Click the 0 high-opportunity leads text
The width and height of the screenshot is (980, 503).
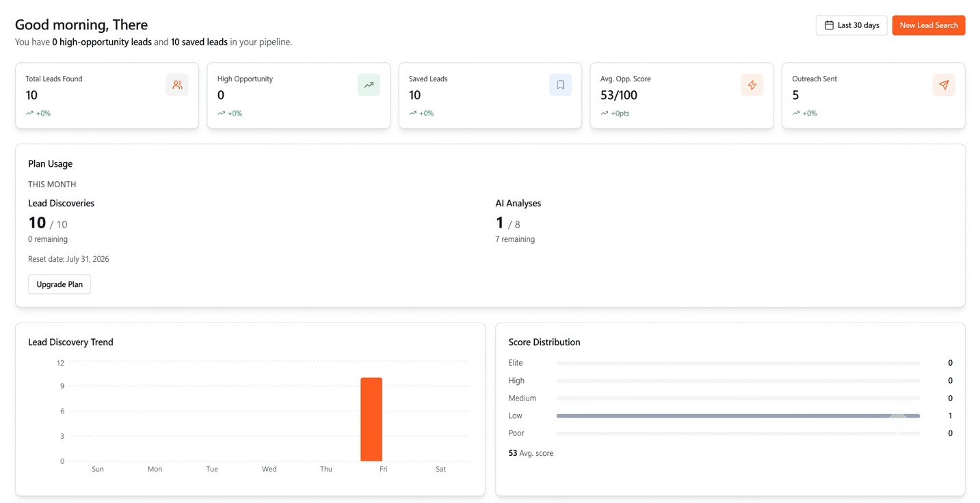pos(102,42)
